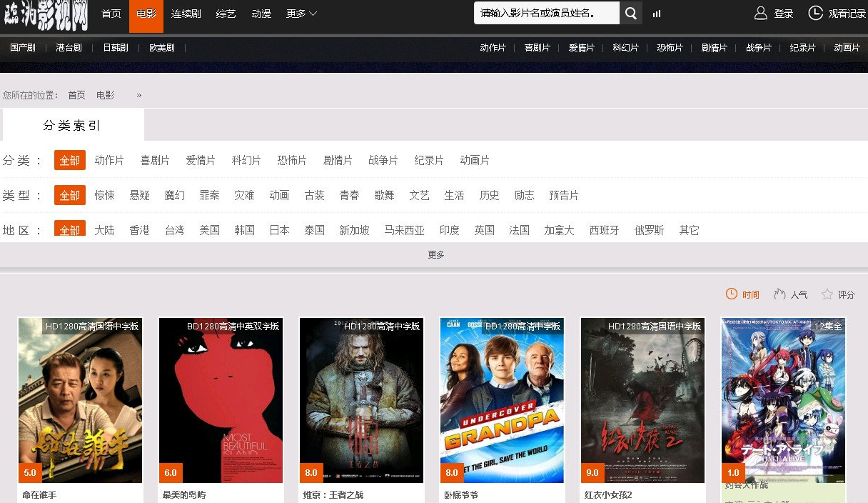Filter region by 美国
This screenshot has height=503, width=868.
[x=209, y=230]
